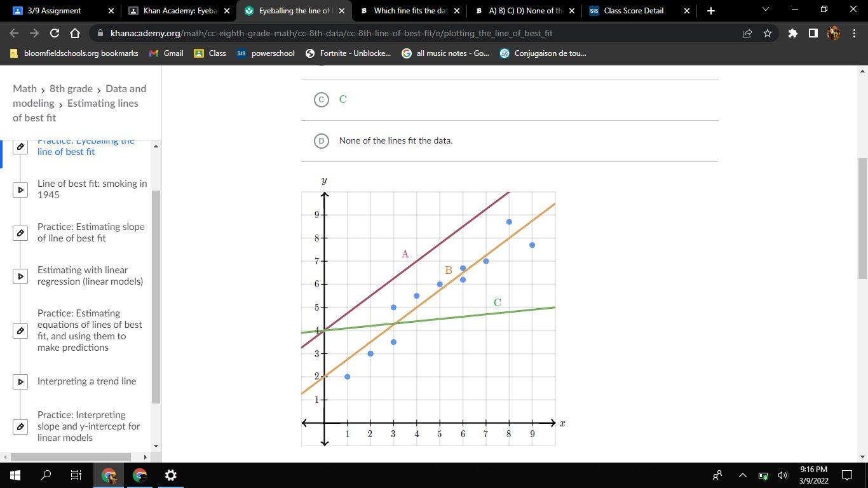Close the Class Score Detail tab
868x488 pixels.
(687, 11)
